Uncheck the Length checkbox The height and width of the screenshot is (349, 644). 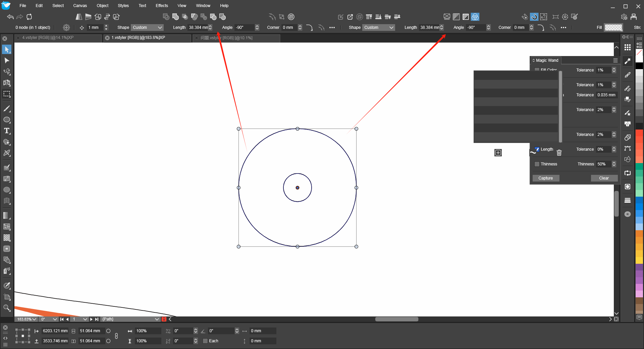pyautogui.click(x=537, y=149)
